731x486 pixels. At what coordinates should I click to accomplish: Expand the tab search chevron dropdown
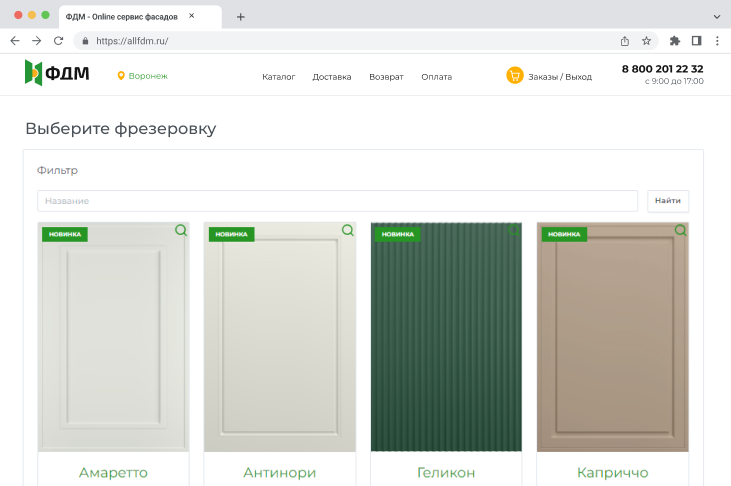(x=716, y=17)
